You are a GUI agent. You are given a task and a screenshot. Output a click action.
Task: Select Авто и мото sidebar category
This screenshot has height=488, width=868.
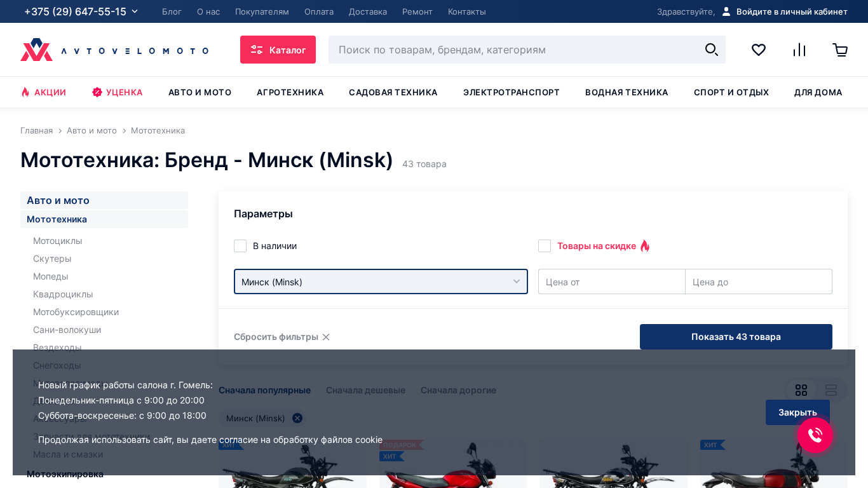point(104,200)
